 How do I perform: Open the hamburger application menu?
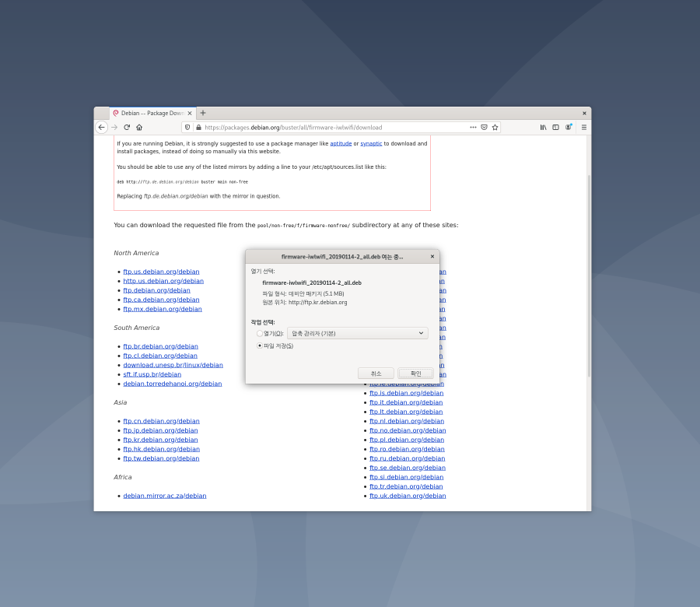584,128
